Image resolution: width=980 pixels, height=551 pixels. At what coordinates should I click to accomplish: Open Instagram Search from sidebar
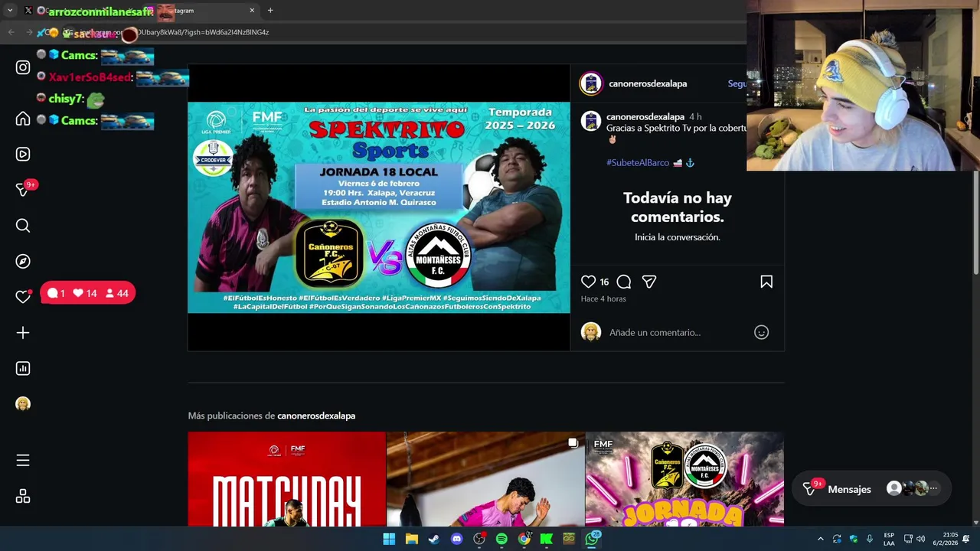pyautogui.click(x=23, y=226)
